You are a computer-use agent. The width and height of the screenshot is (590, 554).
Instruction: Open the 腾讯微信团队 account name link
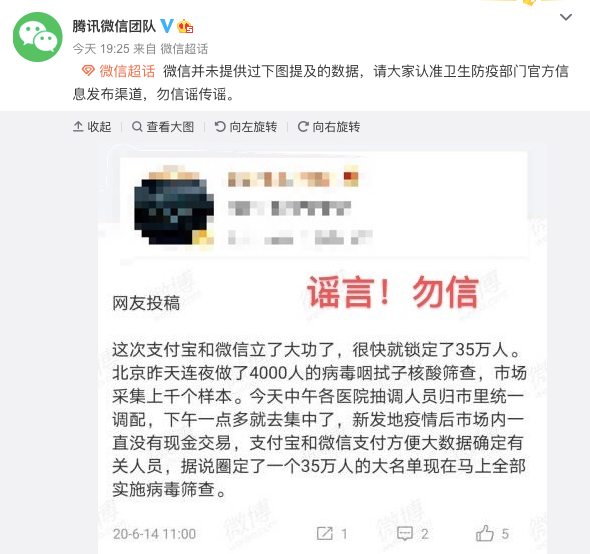pos(114,26)
